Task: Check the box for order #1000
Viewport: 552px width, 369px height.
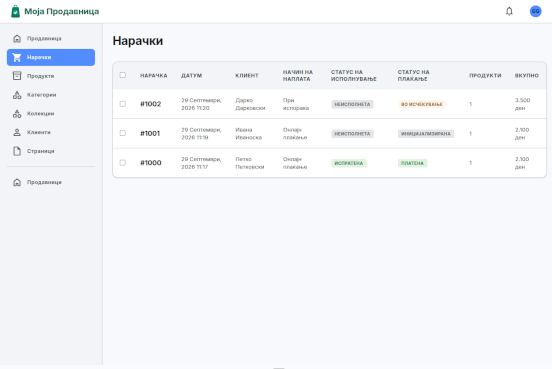Action: 123,163
